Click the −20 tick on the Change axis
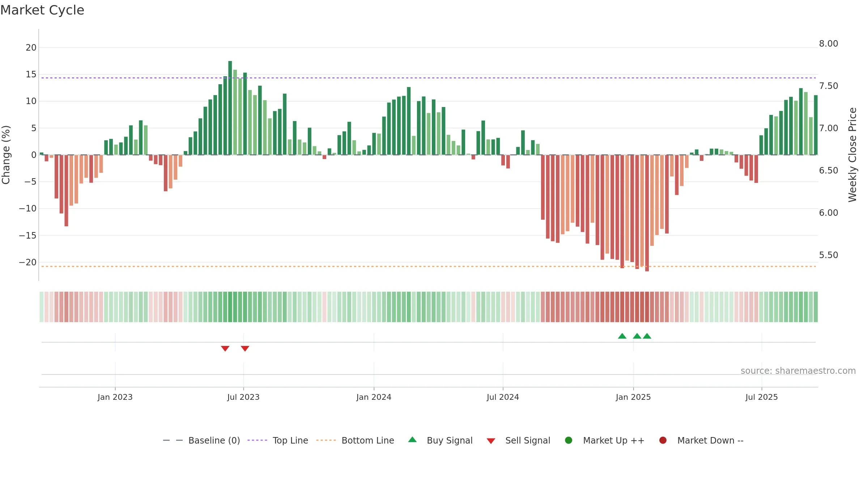Image resolution: width=868 pixels, height=488 pixels. [28, 262]
